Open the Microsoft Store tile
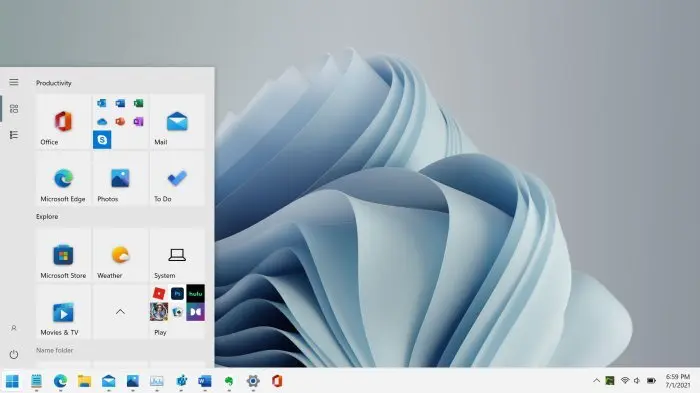The width and height of the screenshot is (700, 393). [x=63, y=255]
